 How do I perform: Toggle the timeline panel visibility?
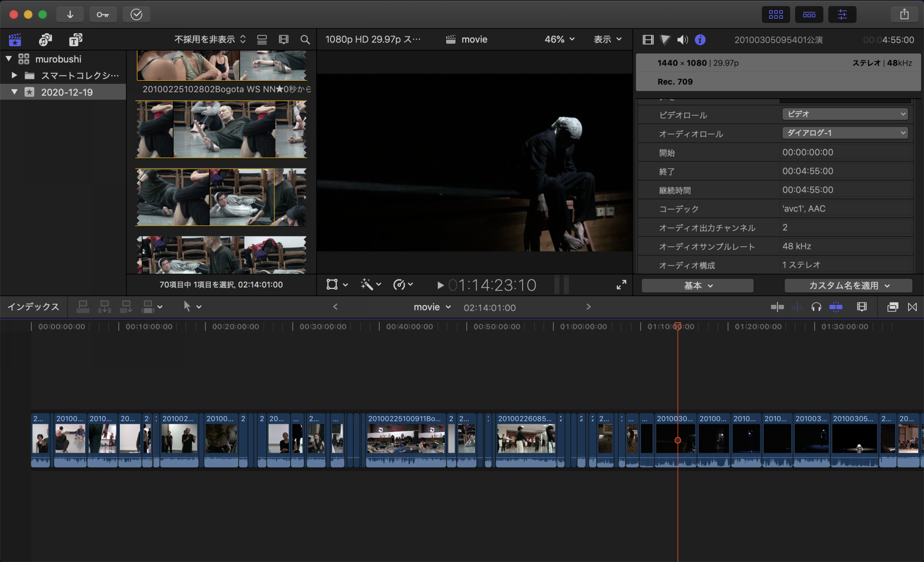(809, 14)
